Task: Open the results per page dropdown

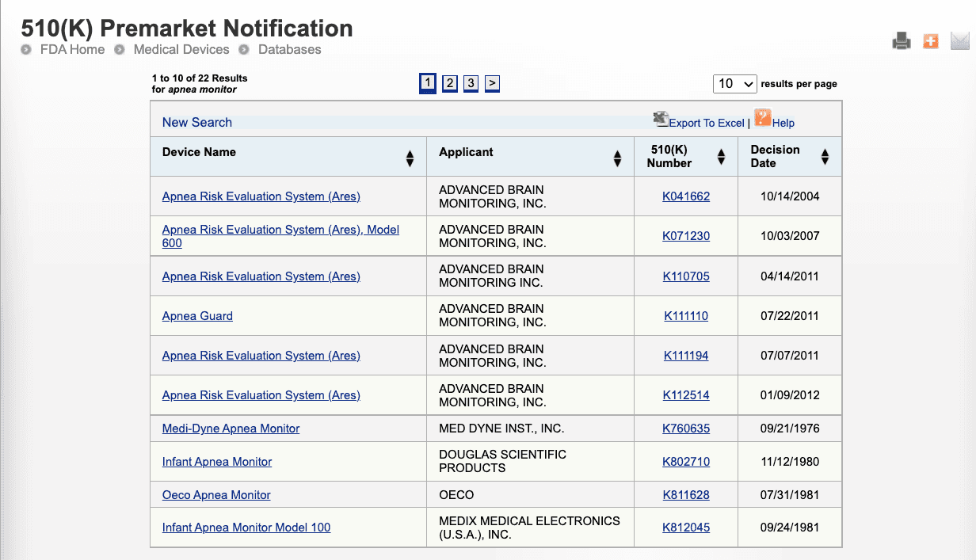Action: pyautogui.click(x=735, y=83)
